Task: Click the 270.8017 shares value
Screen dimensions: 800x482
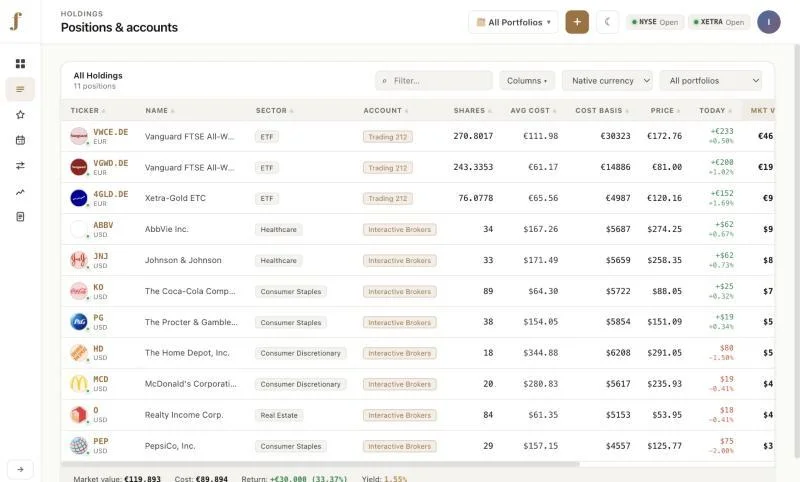Action: 473,136
